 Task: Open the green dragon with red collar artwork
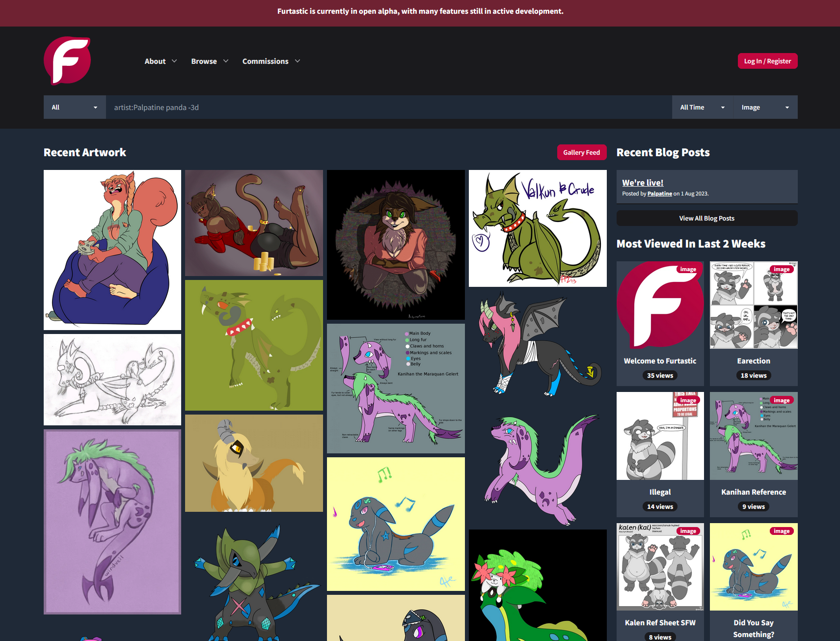click(254, 345)
